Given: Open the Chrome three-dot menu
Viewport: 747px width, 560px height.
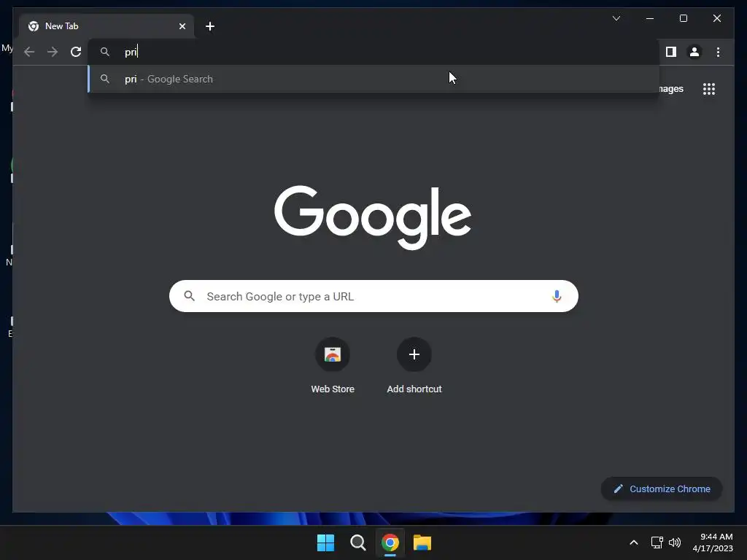Looking at the screenshot, I should pyautogui.click(x=718, y=52).
